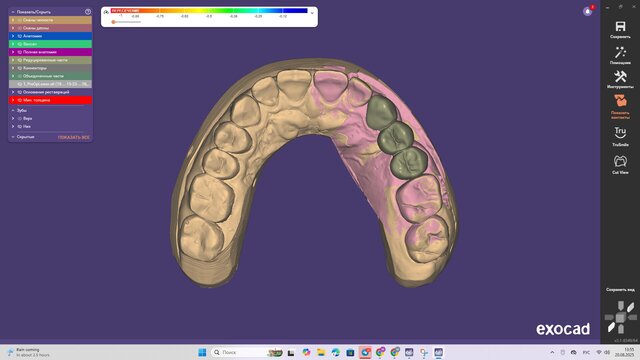
Task: Activate the Cut View tool icon
Action: [620, 161]
